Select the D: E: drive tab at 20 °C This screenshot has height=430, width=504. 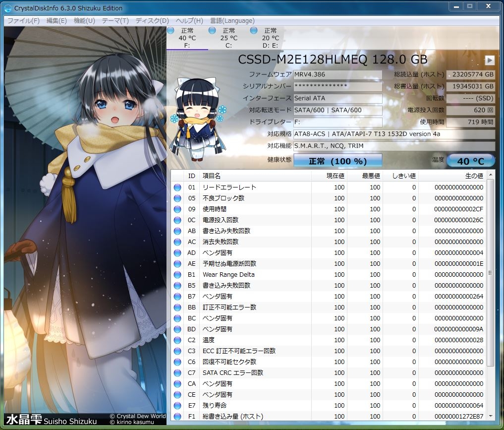[270, 38]
